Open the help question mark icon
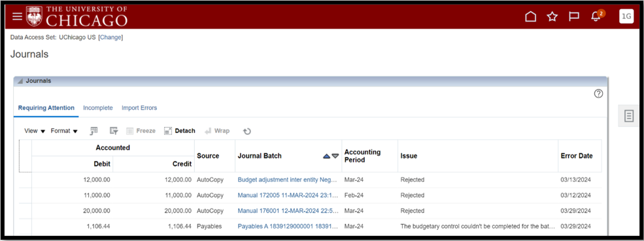This screenshot has height=241, width=644. tap(598, 94)
